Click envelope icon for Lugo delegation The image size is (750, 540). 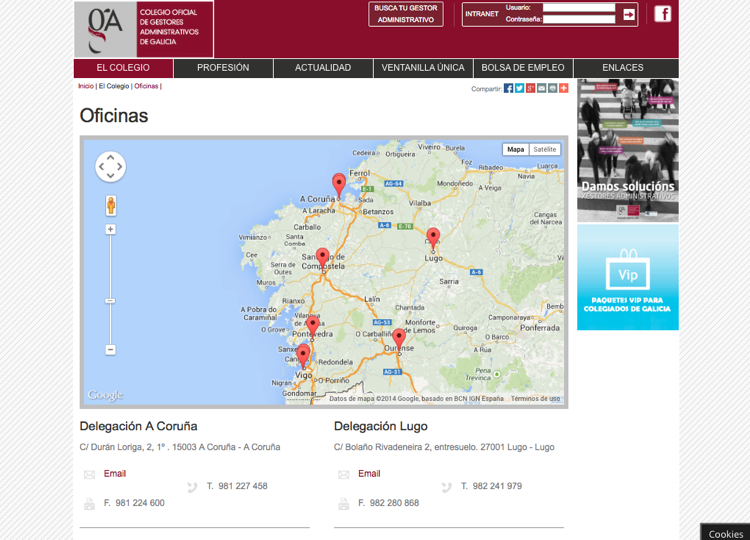[x=344, y=474]
